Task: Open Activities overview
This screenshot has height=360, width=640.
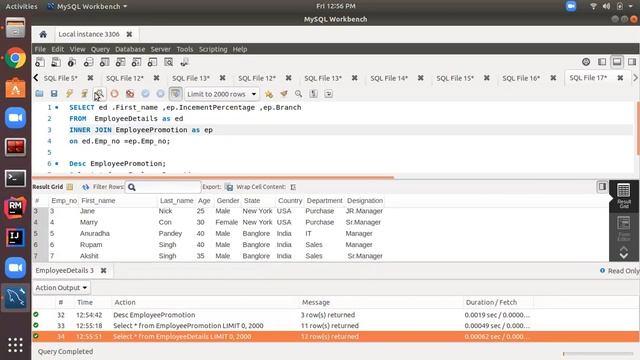Action: tap(21, 6)
